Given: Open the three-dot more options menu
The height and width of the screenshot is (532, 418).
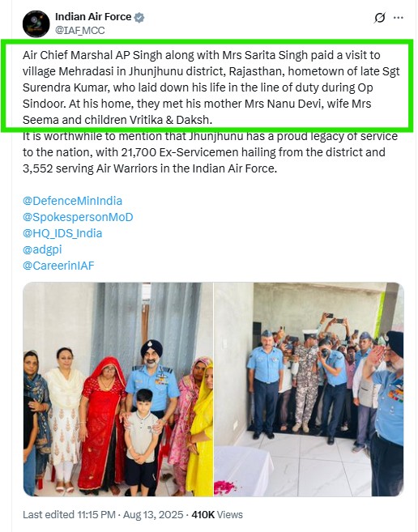Looking at the screenshot, I should point(398,18).
